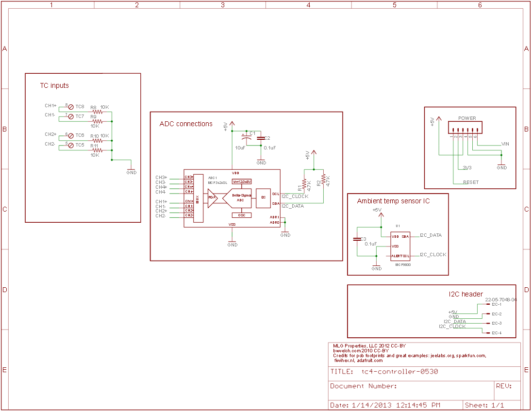The image size is (532, 411).
Task: Click the GND symbol in TC inputs box
Action: point(131,171)
